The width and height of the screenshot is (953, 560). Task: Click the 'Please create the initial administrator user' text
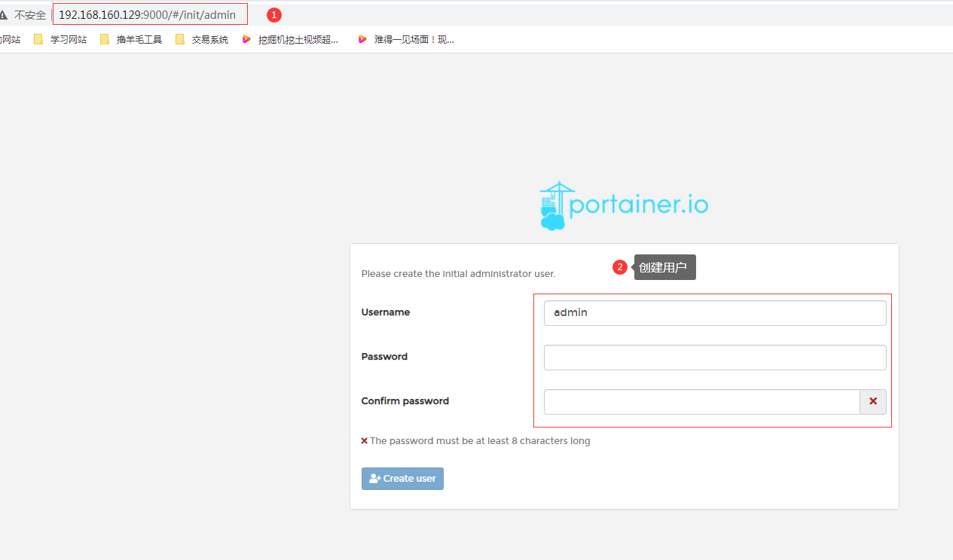tap(458, 274)
